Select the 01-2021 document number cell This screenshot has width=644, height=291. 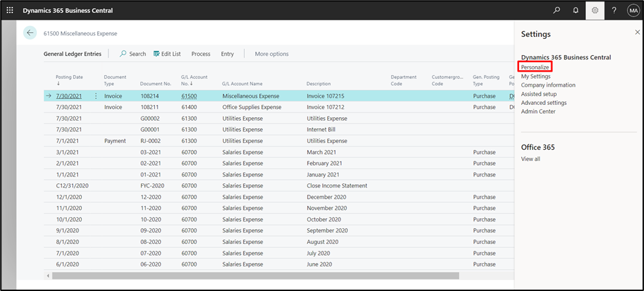point(151,174)
